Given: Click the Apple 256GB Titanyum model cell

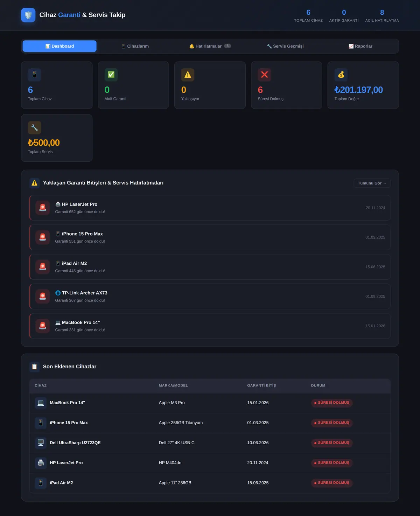Looking at the screenshot, I should 181,423.
